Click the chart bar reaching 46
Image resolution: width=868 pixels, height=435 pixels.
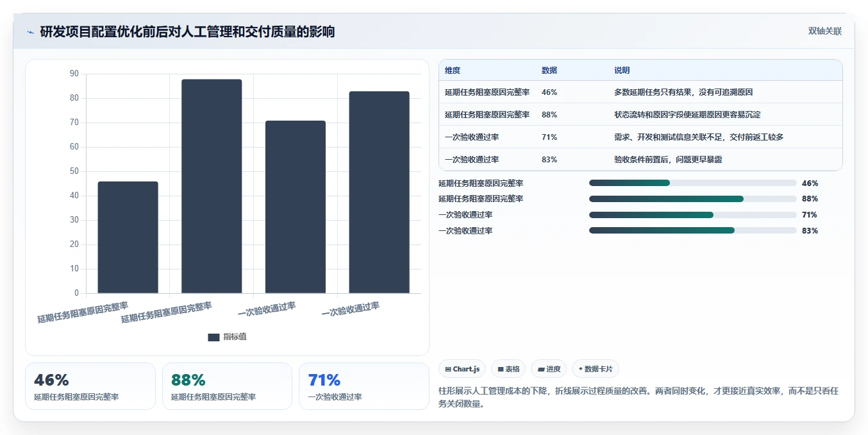pos(128,237)
